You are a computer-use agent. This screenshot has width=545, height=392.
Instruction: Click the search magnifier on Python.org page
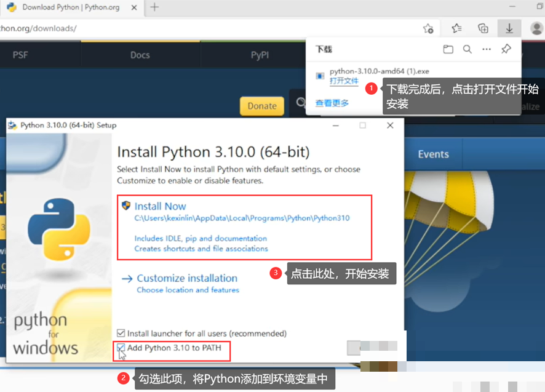coord(300,102)
